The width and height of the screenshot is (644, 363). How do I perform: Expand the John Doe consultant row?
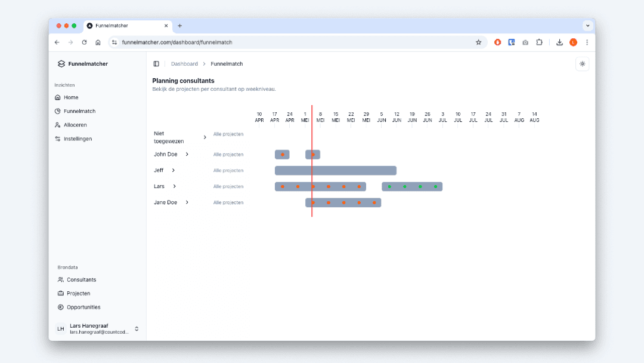(x=187, y=154)
